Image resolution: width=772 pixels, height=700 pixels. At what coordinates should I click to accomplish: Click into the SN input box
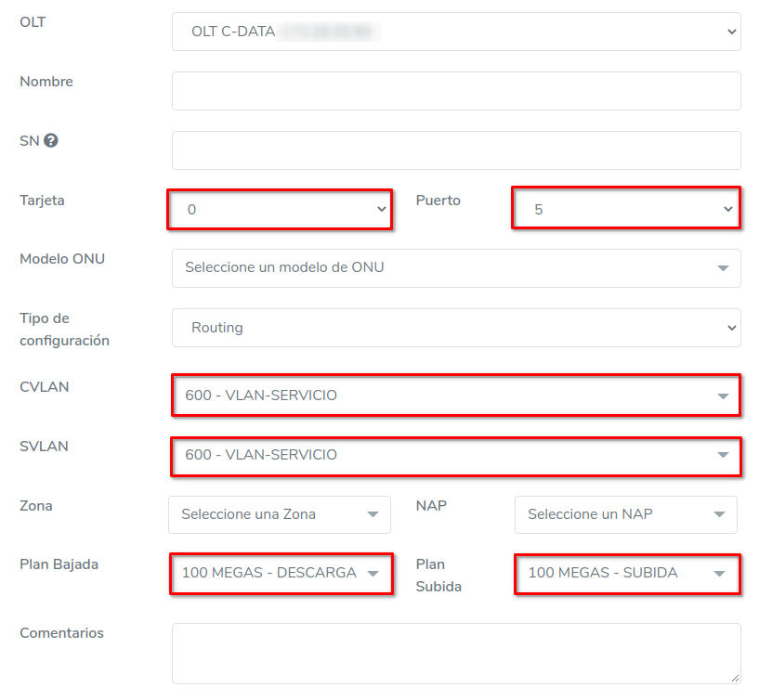[x=455, y=150]
